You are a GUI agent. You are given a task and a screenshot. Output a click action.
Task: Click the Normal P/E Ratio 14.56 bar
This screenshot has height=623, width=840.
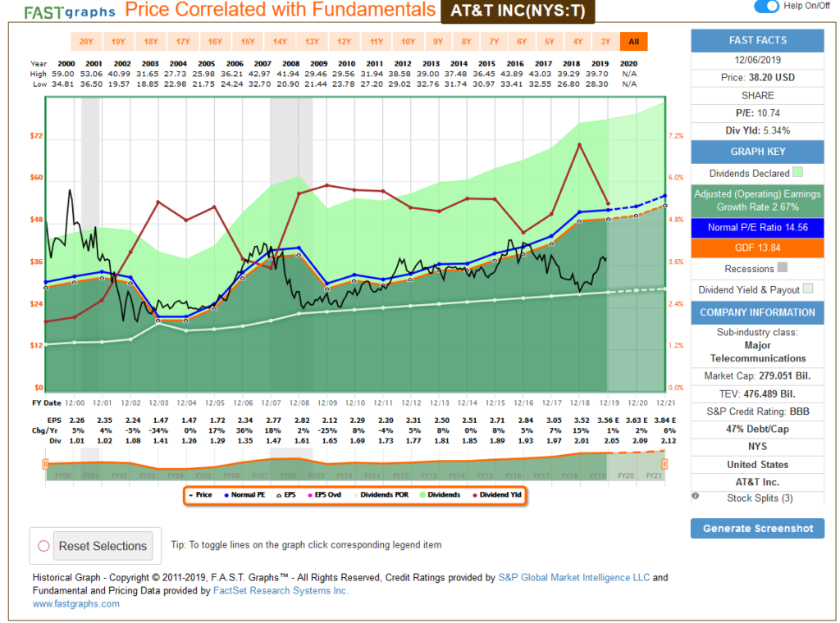pyautogui.click(x=757, y=227)
